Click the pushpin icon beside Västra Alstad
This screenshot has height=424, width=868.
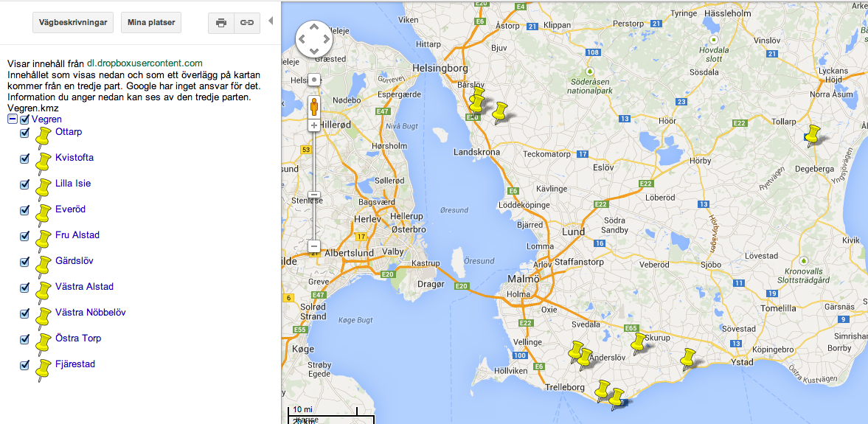(43, 293)
